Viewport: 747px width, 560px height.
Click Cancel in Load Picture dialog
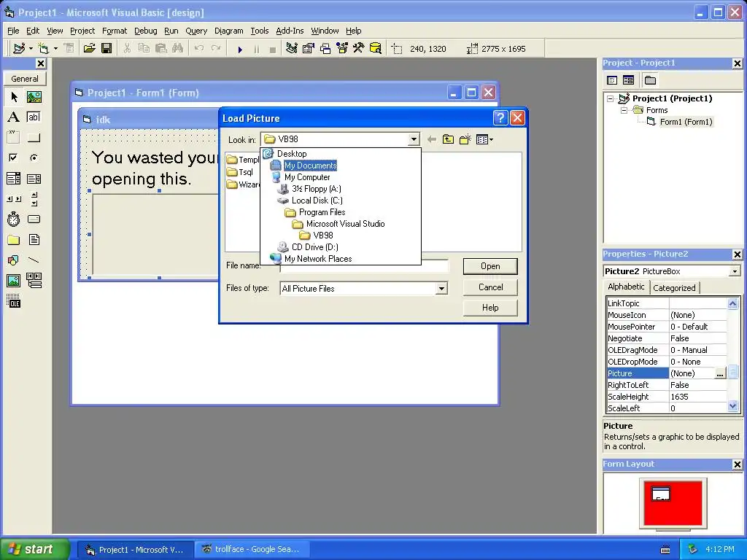(x=490, y=287)
